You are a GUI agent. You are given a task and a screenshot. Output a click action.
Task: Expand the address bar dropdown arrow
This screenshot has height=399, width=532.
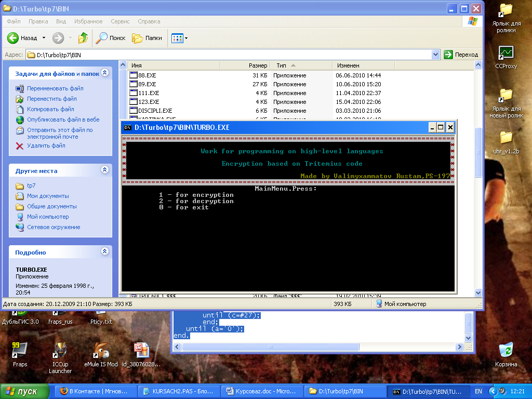(435, 55)
